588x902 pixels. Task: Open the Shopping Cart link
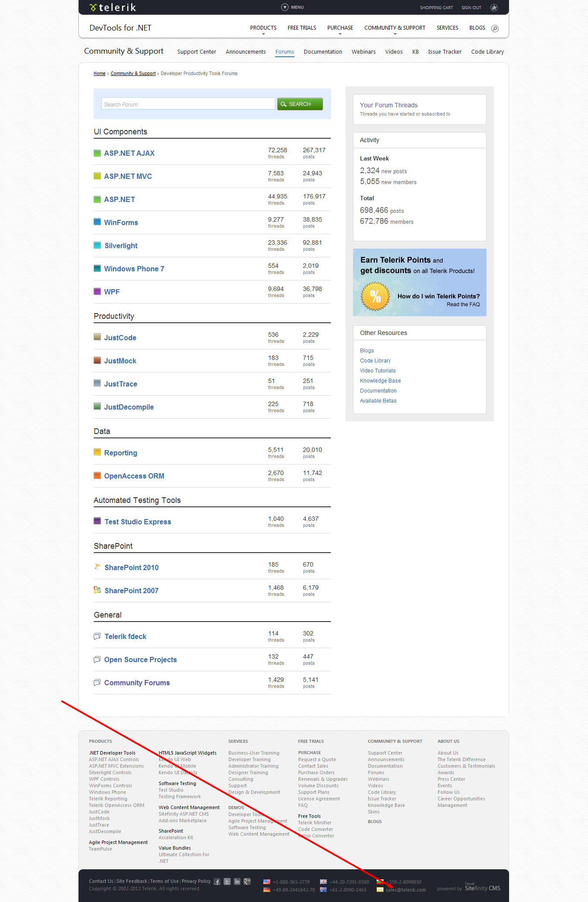(x=436, y=8)
